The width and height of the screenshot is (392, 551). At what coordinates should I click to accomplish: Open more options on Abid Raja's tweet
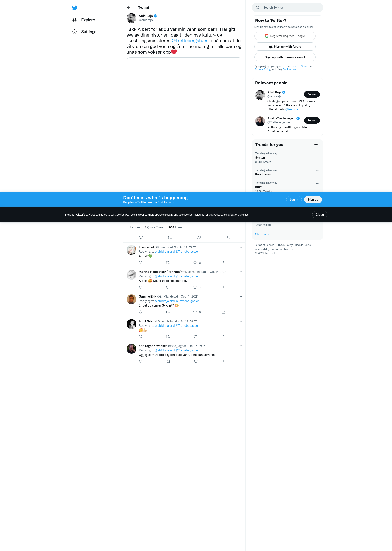[x=240, y=16]
